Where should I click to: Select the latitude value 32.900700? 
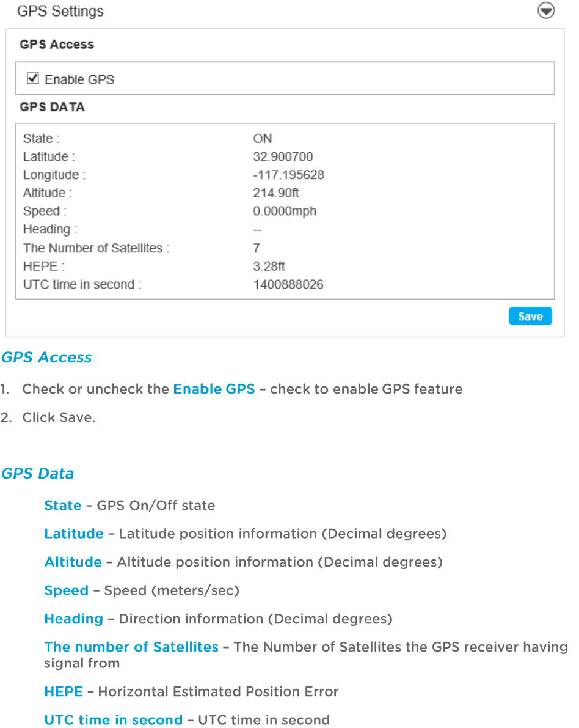click(x=283, y=156)
